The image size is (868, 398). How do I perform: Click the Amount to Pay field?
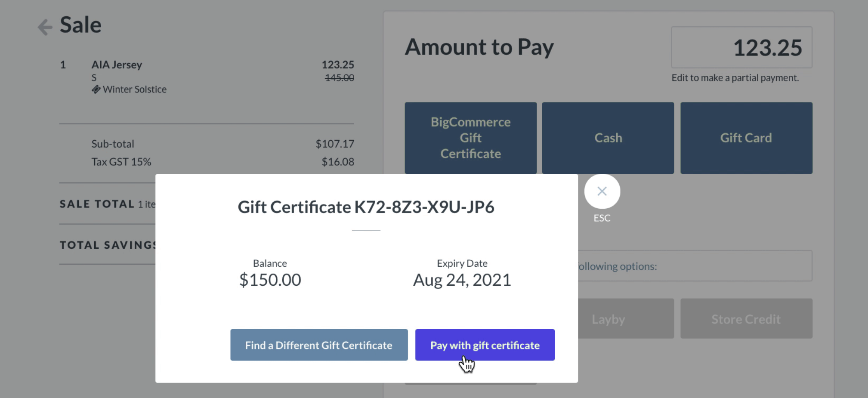pyautogui.click(x=741, y=47)
